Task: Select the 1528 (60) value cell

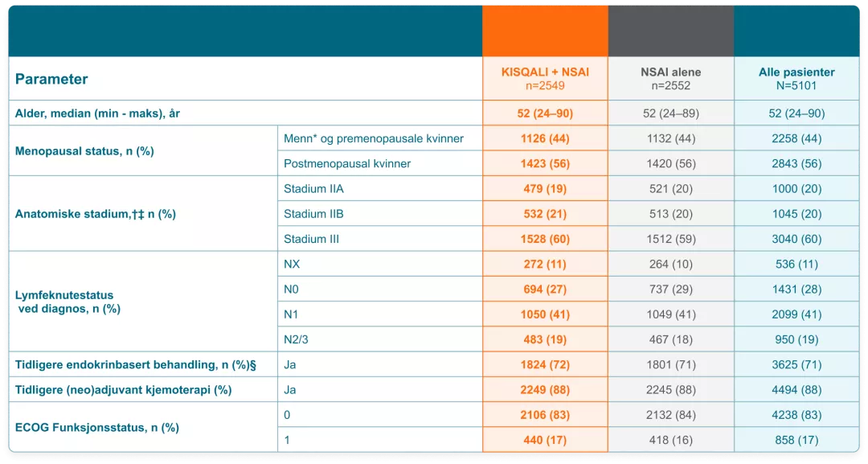Action: (545, 239)
